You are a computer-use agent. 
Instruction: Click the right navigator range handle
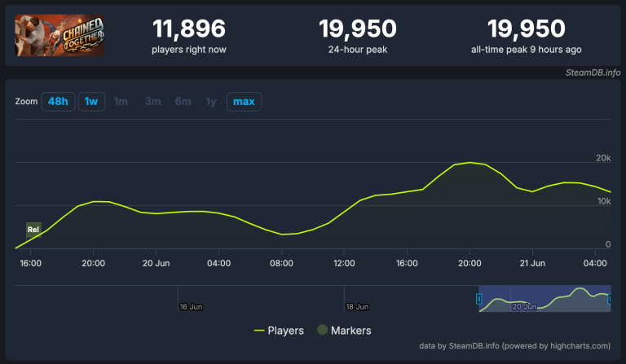(x=610, y=299)
